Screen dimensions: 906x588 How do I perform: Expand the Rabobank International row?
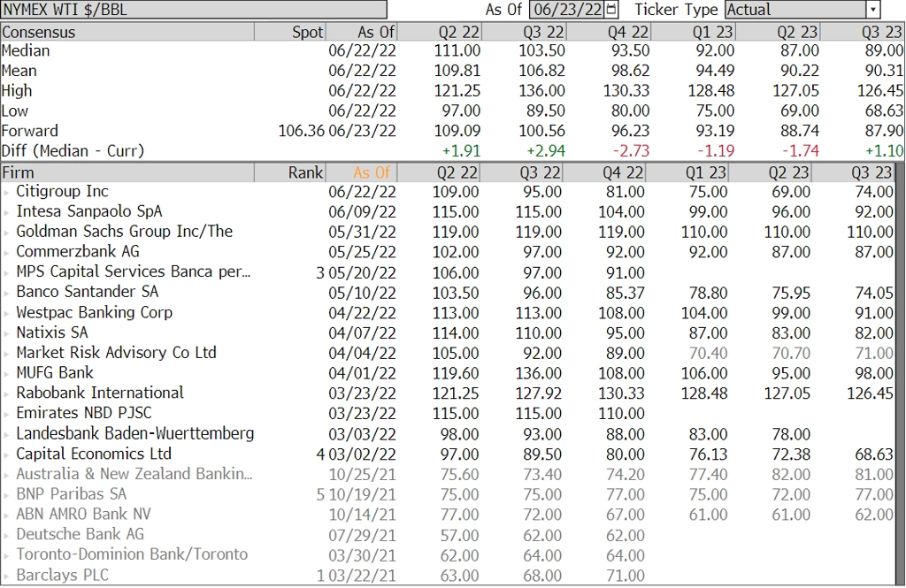click(x=6, y=394)
